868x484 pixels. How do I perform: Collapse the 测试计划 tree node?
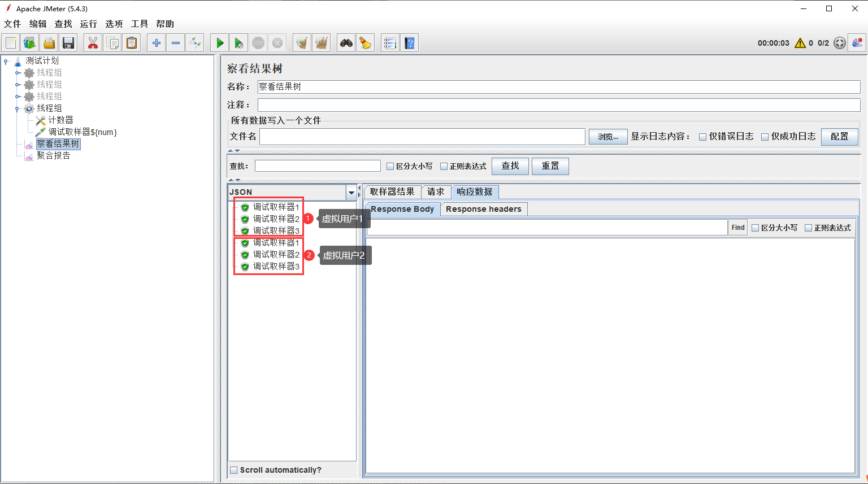point(6,61)
